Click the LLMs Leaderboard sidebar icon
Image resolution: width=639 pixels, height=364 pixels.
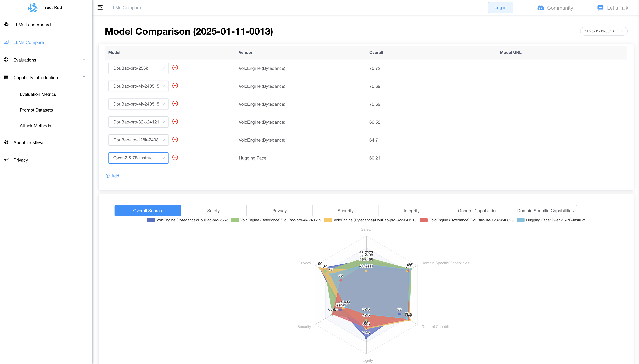[6, 25]
